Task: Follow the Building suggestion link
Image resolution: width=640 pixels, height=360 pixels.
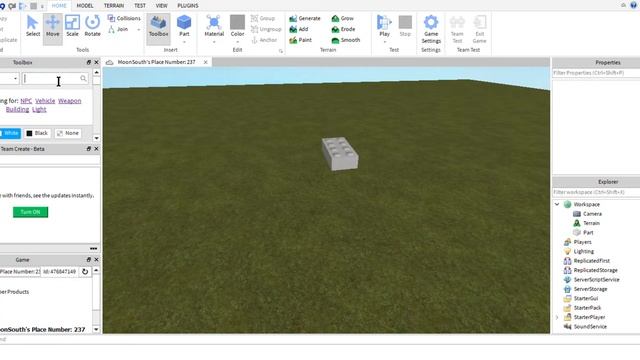Action: point(17,109)
